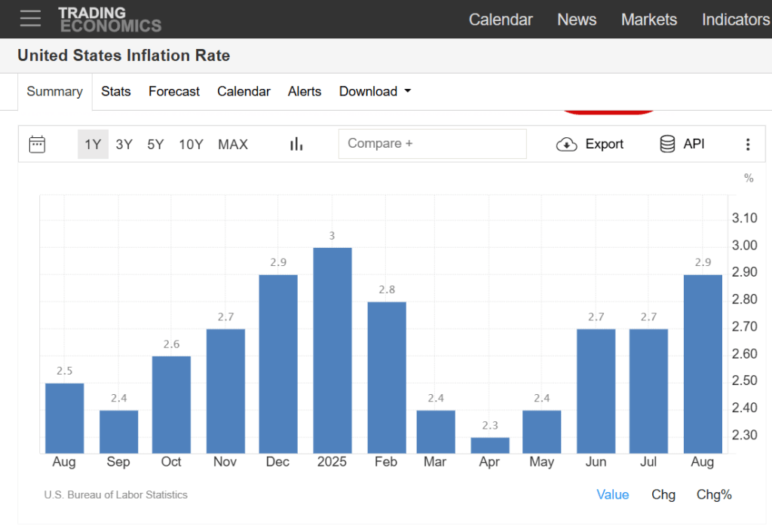Select the 10Y time range
The width and height of the screenshot is (772, 532).
[191, 144]
